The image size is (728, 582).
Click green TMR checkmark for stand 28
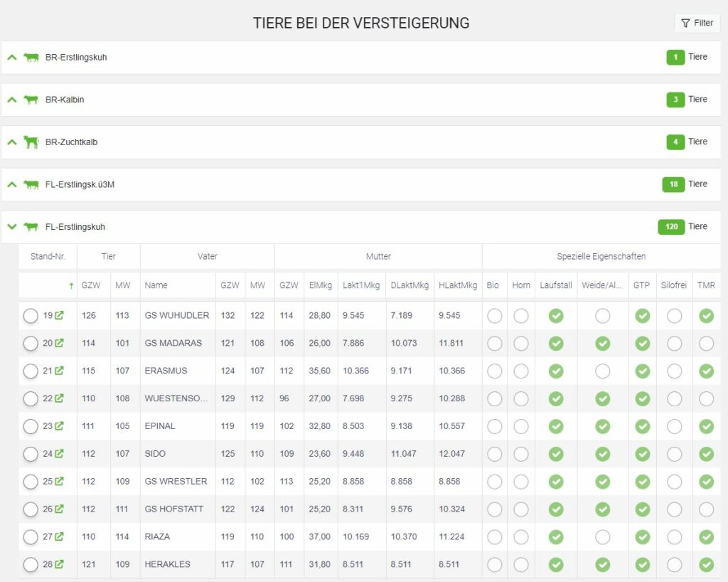[x=706, y=564]
